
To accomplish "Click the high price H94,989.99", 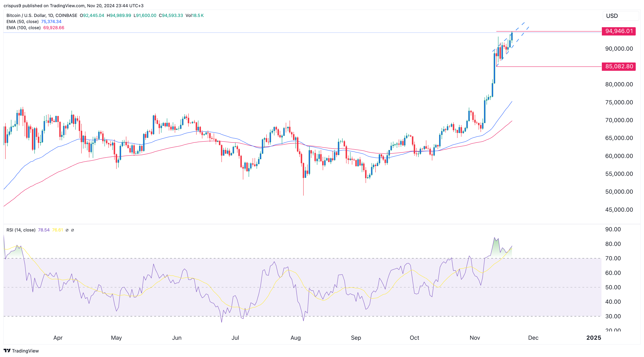I will point(119,15).
